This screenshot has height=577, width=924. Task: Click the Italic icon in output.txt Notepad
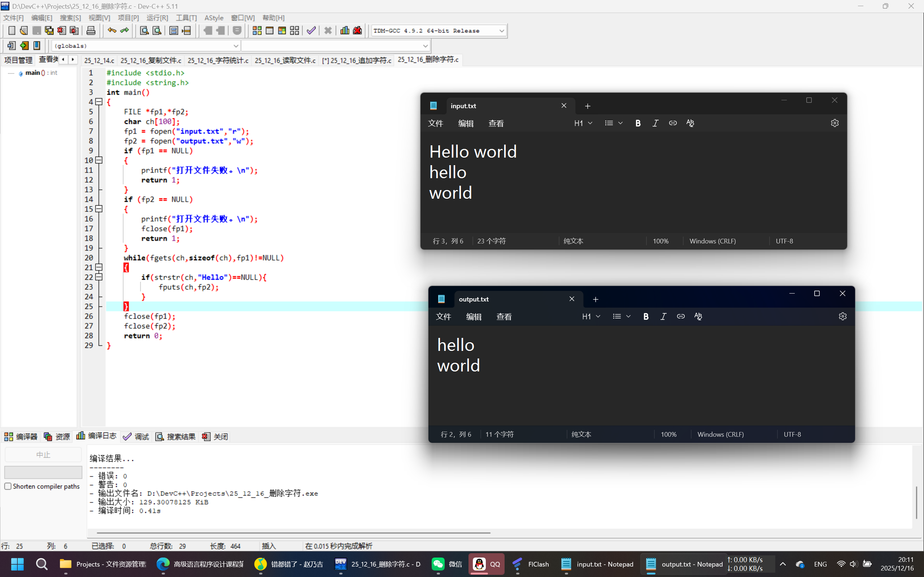click(663, 316)
